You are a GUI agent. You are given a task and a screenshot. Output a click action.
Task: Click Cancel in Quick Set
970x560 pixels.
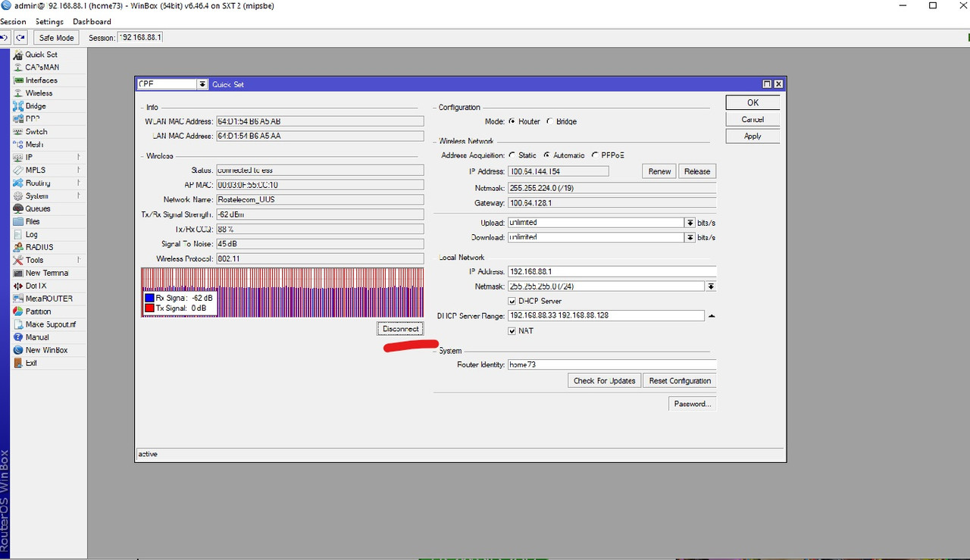(753, 120)
